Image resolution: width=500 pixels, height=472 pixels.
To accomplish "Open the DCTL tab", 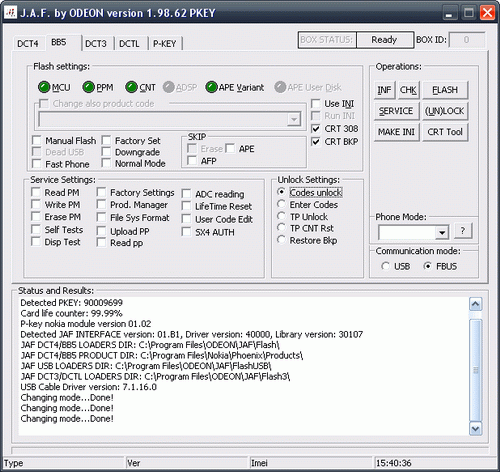I will coord(130,44).
